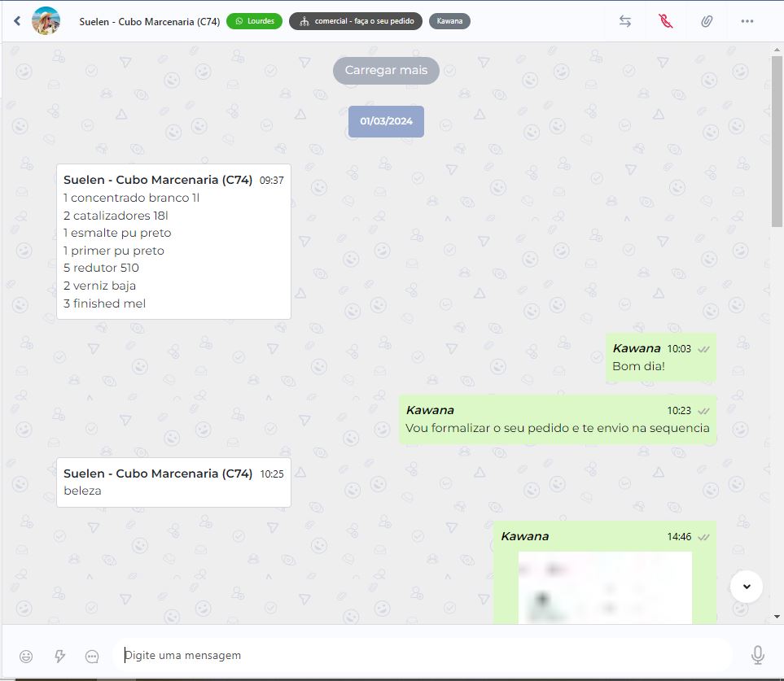Viewport: 784px width, 681px height.
Task: Select the green Lourdes WhatsApp tag
Action: [254, 21]
